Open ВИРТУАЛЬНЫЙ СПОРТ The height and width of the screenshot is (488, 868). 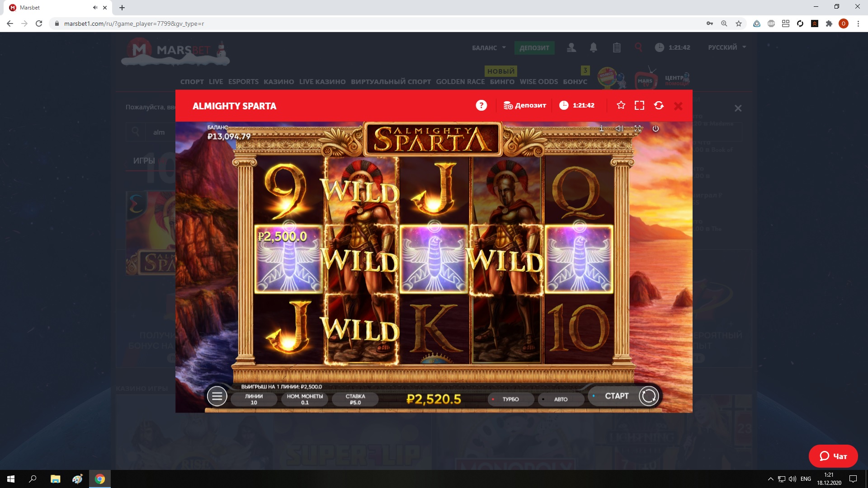click(x=391, y=82)
